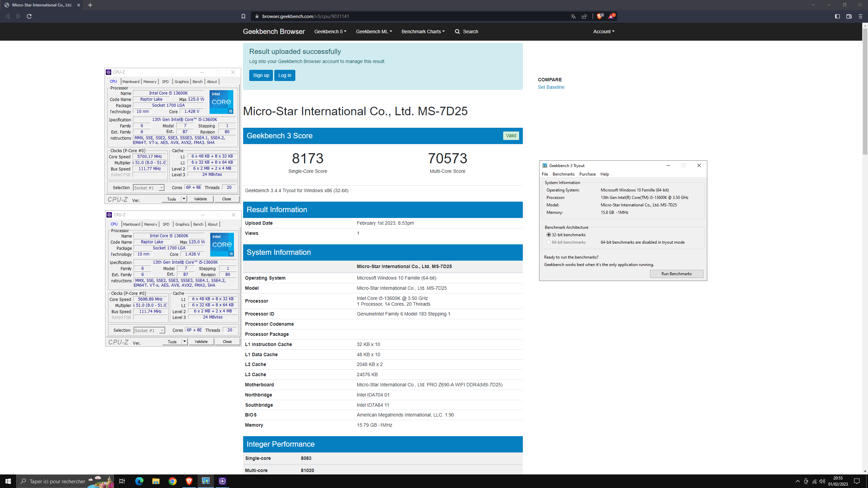This screenshot has width=868, height=488.
Task: Open File Explorer from taskbar
Action: [156, 481]
